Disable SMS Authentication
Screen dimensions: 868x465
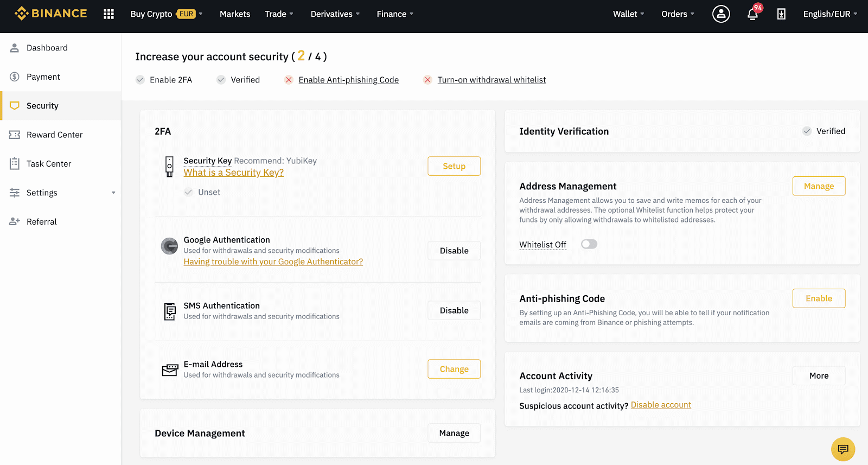point(454,310)
